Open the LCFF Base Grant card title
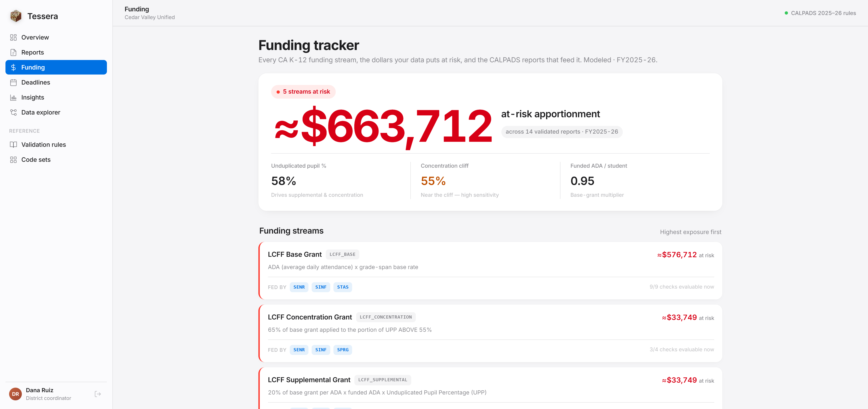 pos(295,254)
